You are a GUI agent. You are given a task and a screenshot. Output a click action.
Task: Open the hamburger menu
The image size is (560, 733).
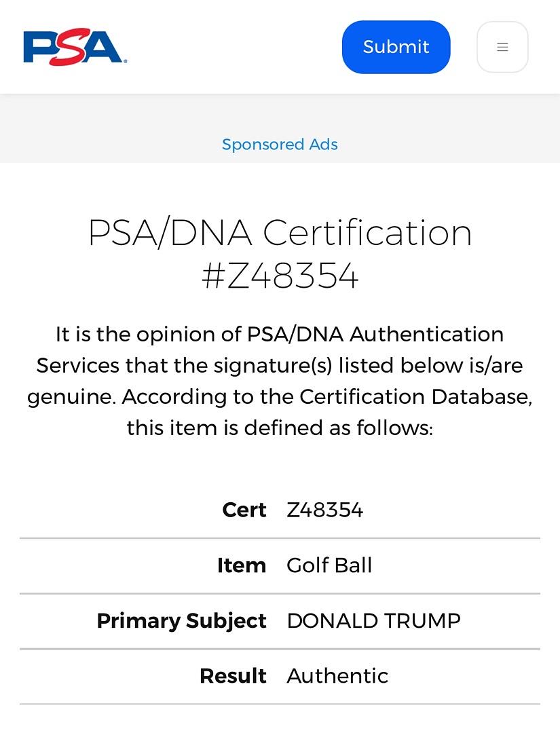click(502, 47)
